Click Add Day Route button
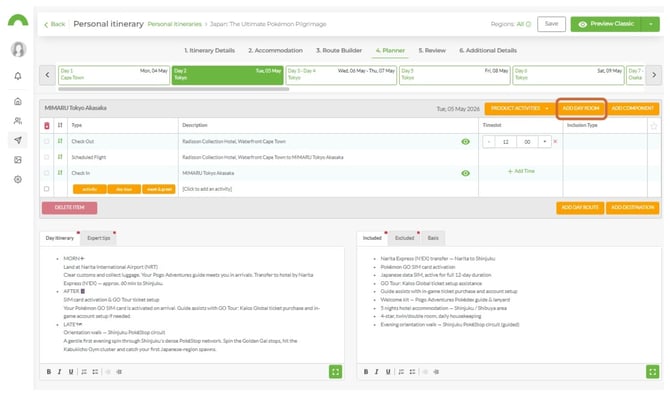670x393 pixels. click(580, 208)
